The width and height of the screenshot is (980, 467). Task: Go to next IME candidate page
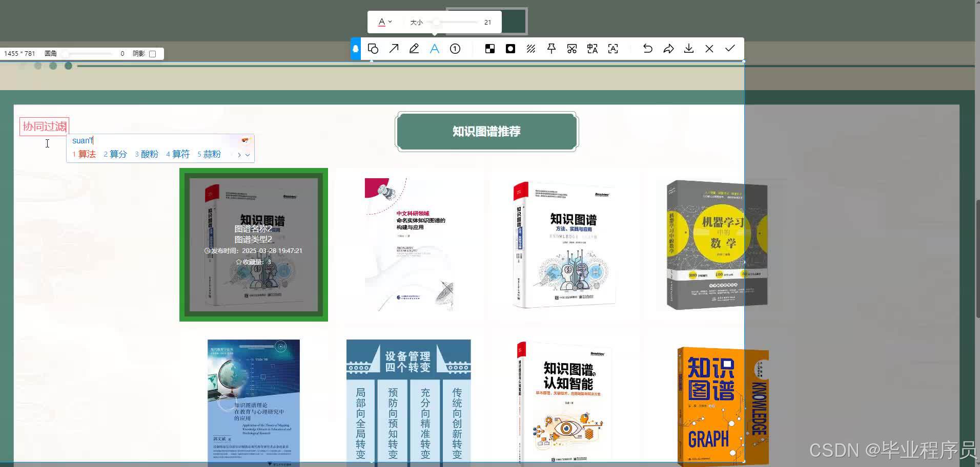(x=239, y=155)
